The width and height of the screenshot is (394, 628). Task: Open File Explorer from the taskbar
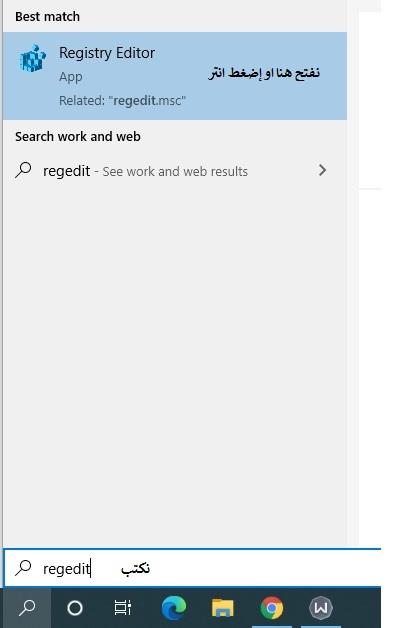[223, 608]
